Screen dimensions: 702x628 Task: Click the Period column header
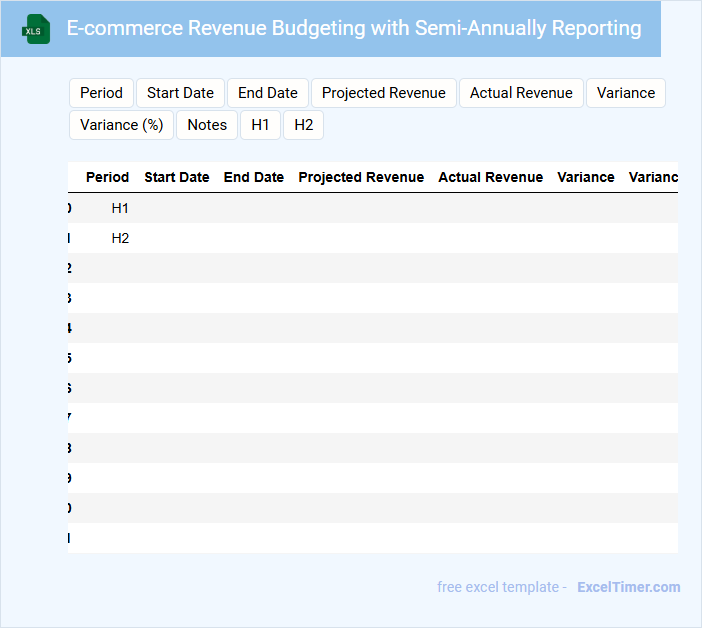pyautogui.click(x=107, y=177)
